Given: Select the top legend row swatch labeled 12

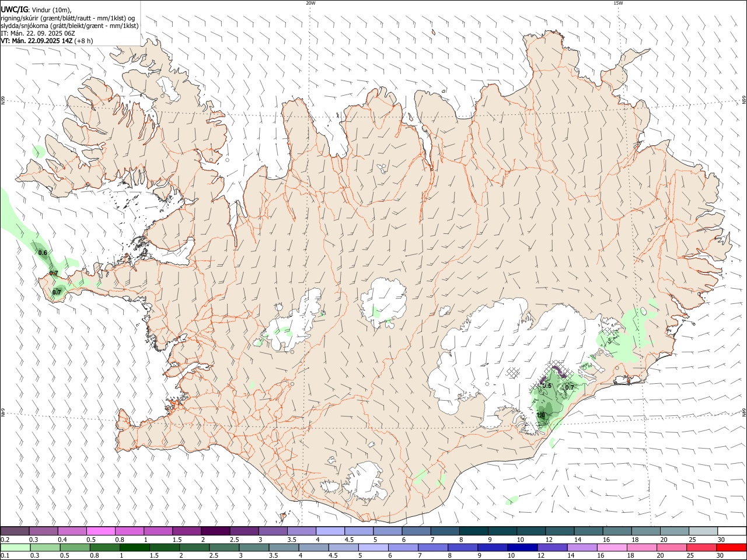Looking at the screenshot, I should point(560,531).
